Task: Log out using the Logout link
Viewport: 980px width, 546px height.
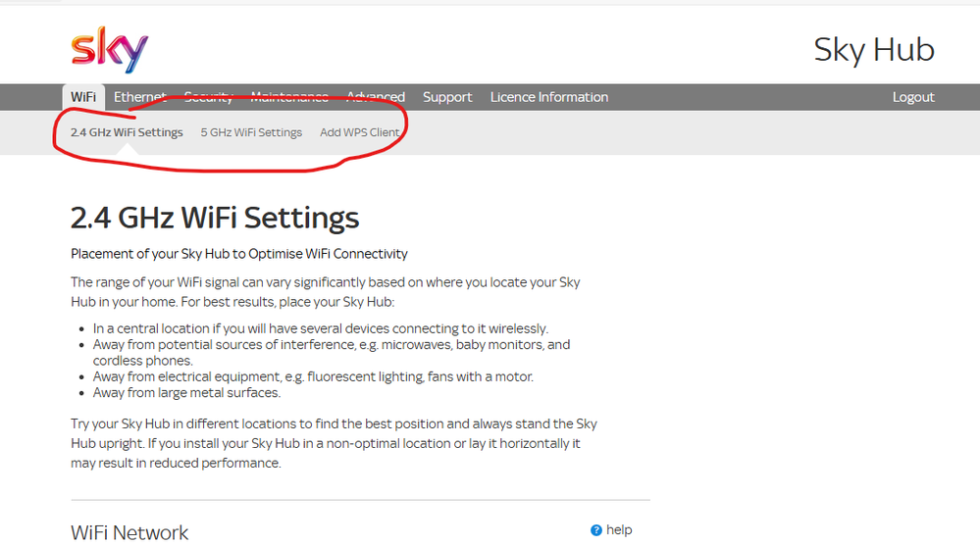Action: coord(913,97)
